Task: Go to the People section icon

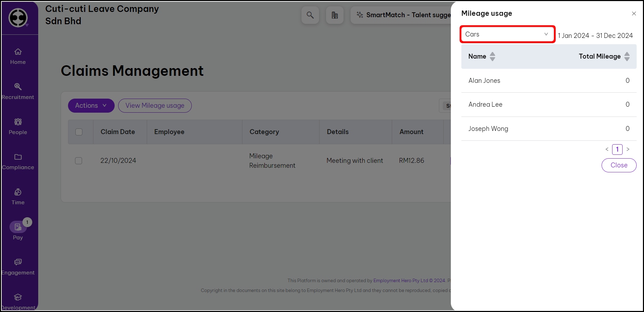Action: tap(18, 122)
